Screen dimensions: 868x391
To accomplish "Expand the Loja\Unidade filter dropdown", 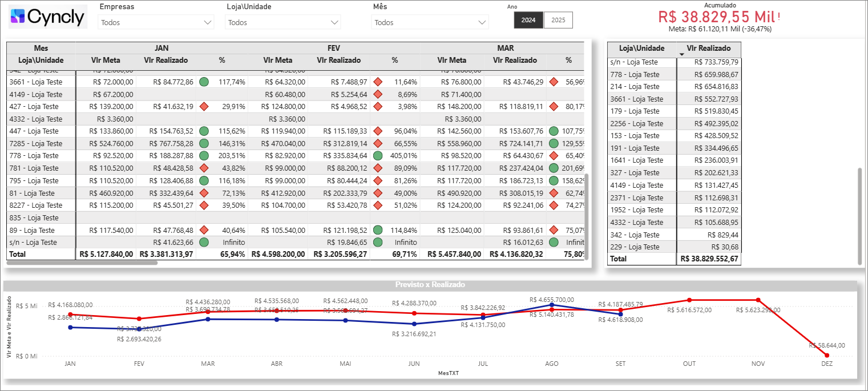I will coord(283,23).
